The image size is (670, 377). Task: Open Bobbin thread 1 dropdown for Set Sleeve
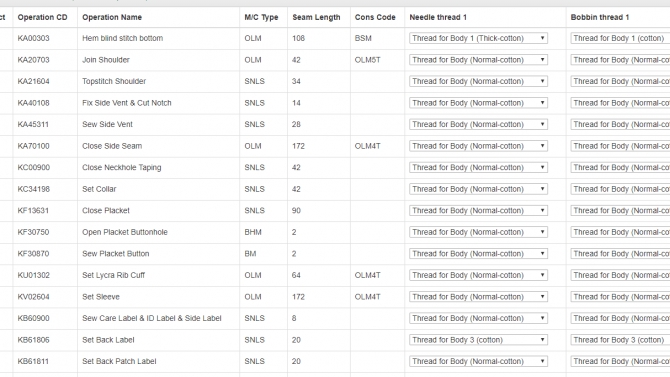pyautogui.click(x=620, y=297)
